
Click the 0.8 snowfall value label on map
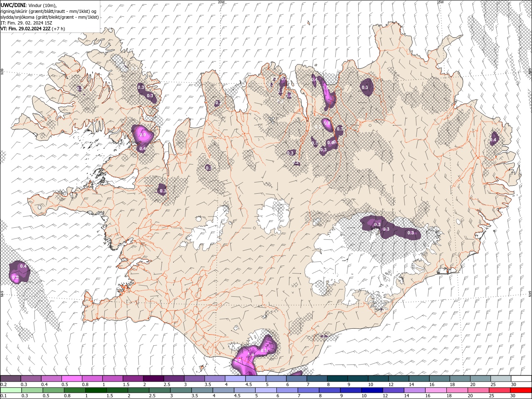pyautogui.click(x=327, y=123)
